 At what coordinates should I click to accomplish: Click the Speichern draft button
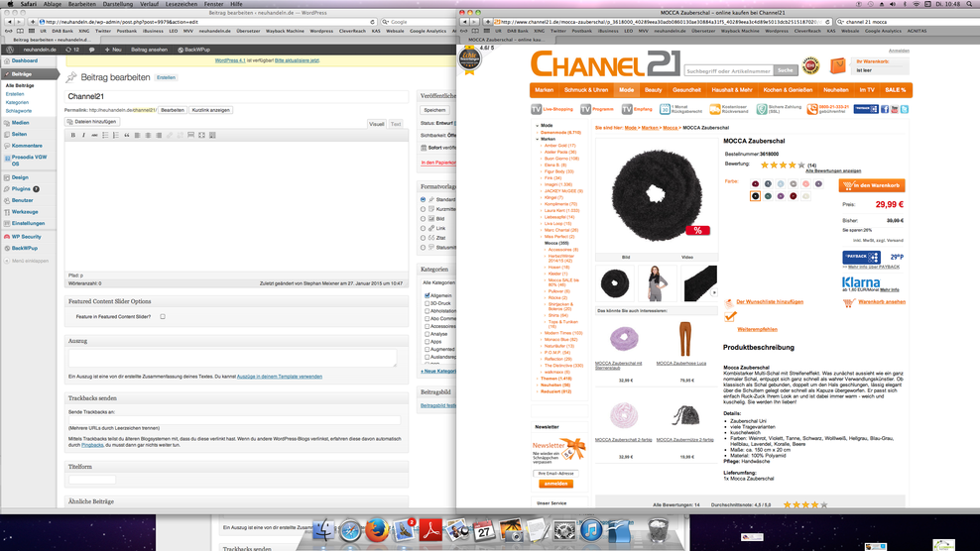coord(434,110)
